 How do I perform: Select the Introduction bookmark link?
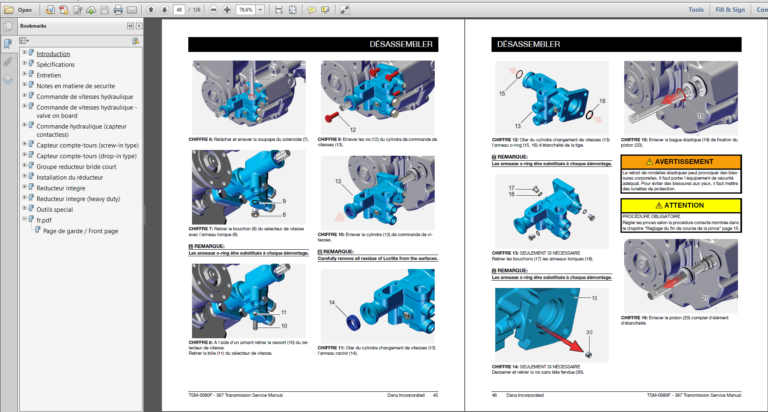pyautogui.click(x=53, y=54)
